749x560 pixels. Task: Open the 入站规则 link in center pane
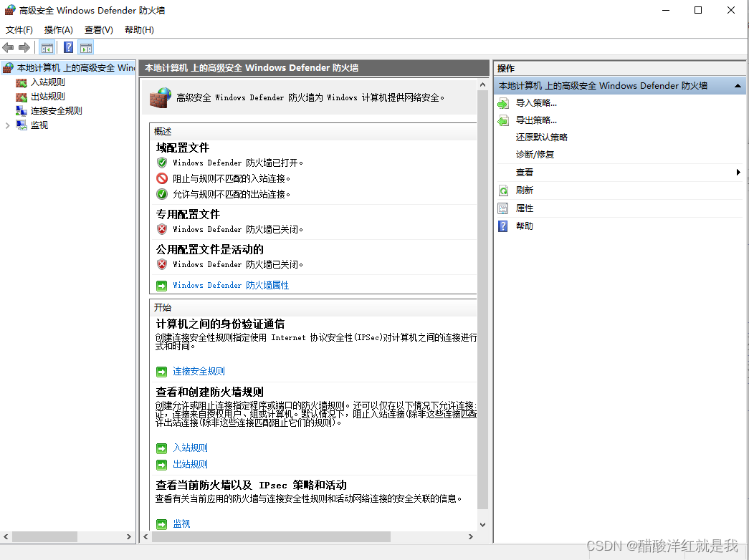click(x=190, y=448)
